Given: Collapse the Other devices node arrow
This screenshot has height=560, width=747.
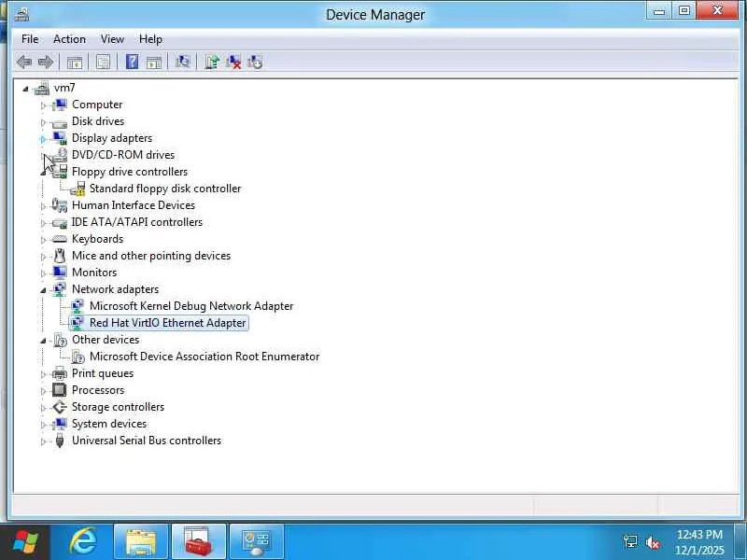Looking at the screenshot, I should pos(43,341).
